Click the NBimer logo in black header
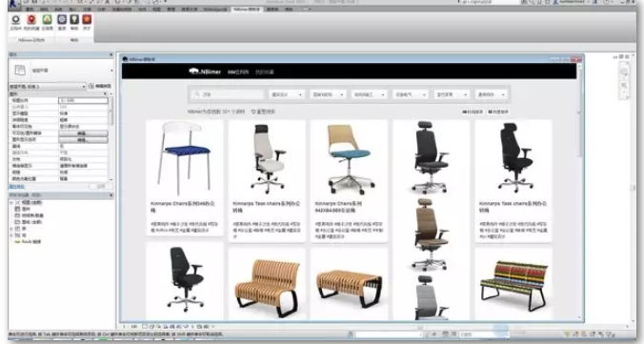This screenshot has height=344, width=644. coord(205,71)
